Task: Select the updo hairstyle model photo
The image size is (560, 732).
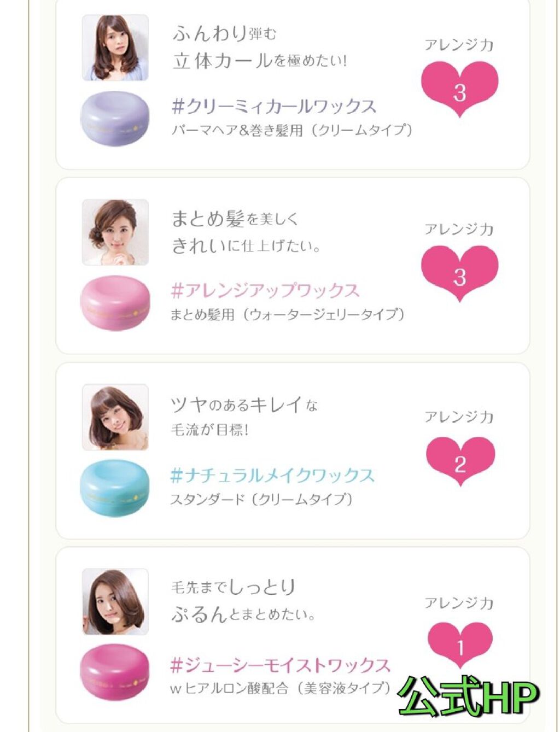Action: tap(115, 232)
